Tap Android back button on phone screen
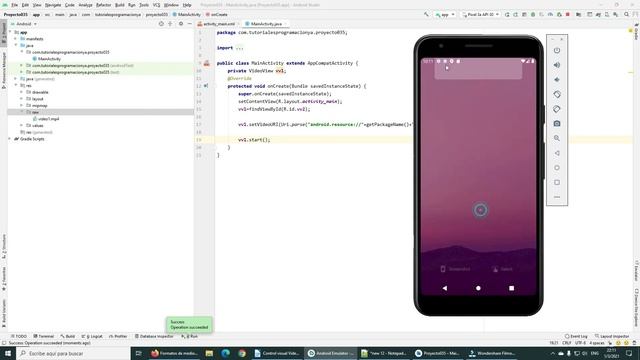This screenshot has height=360, width=640. tap(445, 288)
